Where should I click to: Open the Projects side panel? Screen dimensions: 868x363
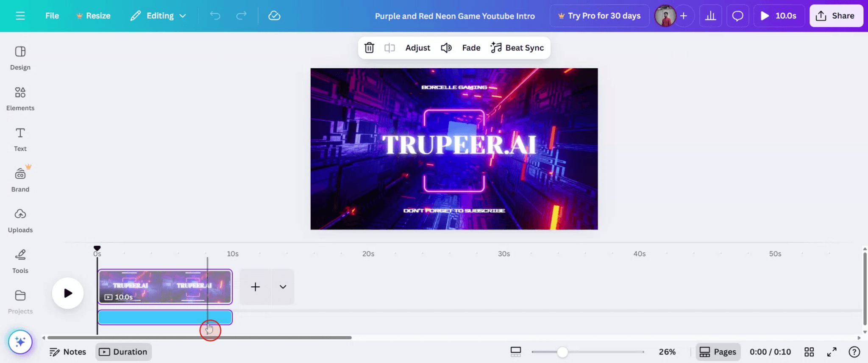20,302
